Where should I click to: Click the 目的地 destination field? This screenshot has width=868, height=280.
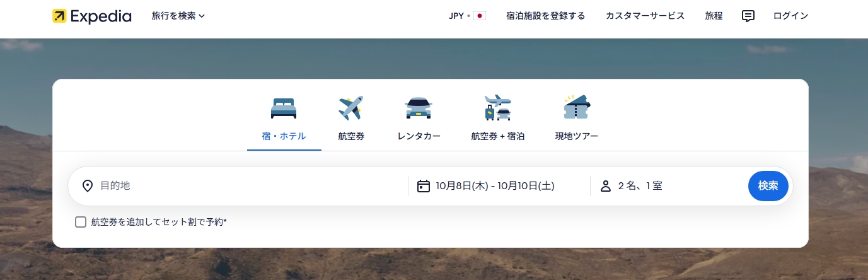pos(238,186)
